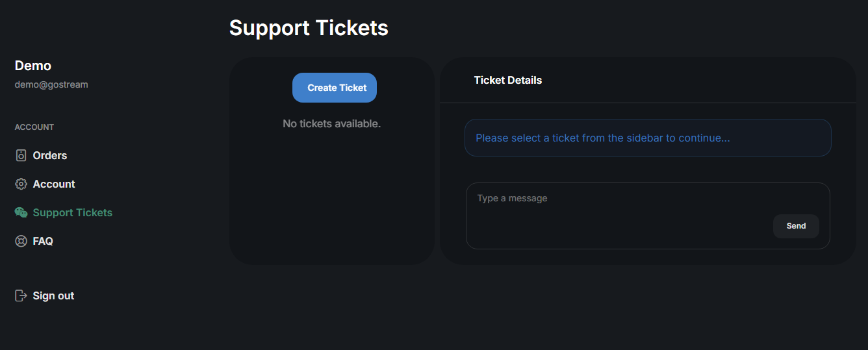
Task: Click the Support Tickets page heading
Action: coord(309,28)
